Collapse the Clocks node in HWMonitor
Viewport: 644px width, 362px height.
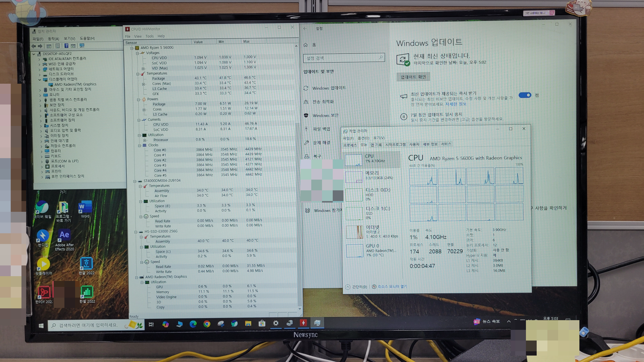coord(139,145)
